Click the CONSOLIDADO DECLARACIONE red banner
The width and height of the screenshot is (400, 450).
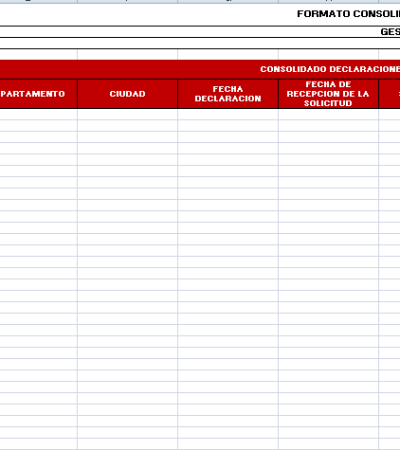click(x=200, y=69)
